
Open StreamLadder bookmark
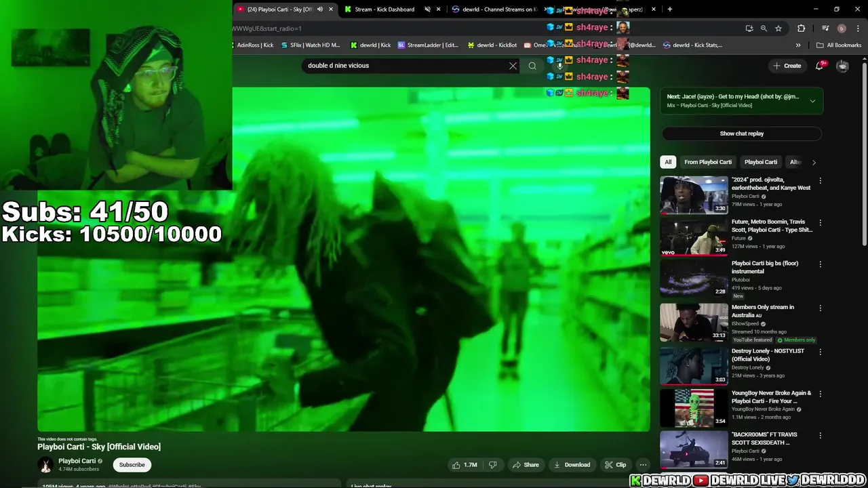pos(429,45)
